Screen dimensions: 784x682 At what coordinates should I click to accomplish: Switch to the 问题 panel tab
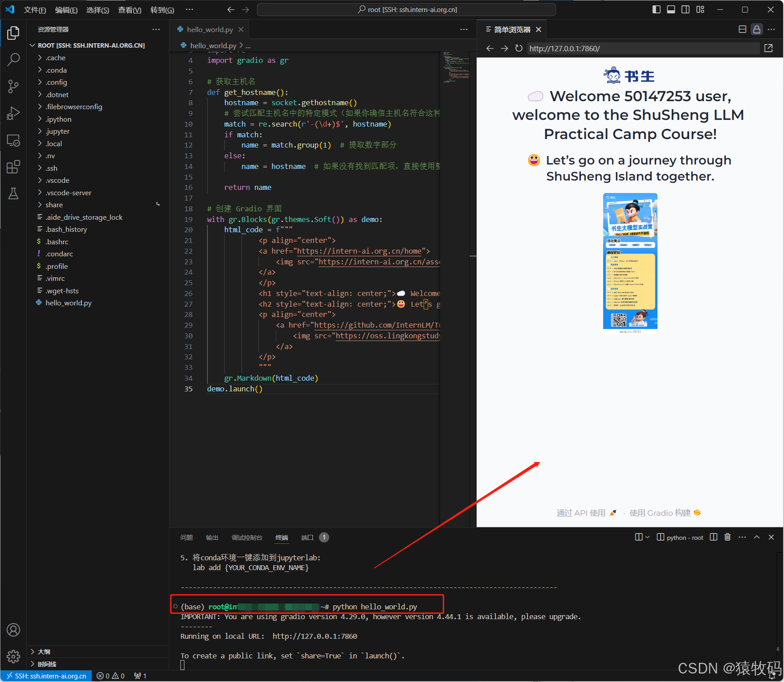pyautogui.click(x=187, y=538)
